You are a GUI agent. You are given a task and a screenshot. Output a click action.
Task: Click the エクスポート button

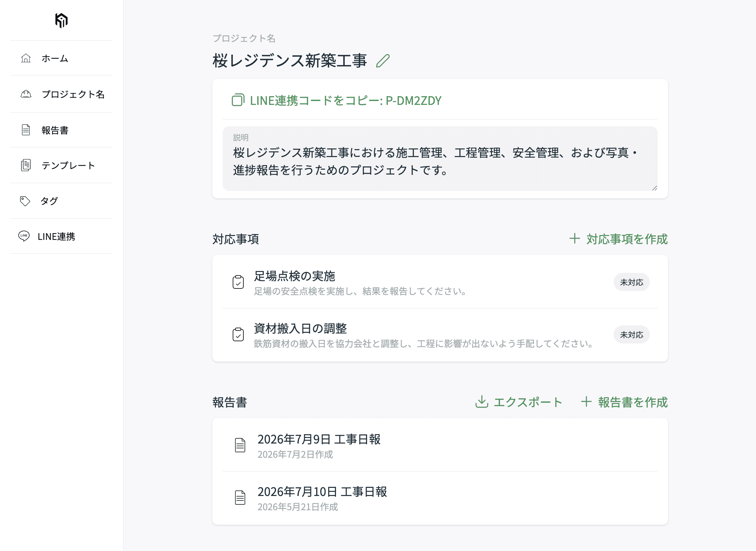[x=519, y=402]
